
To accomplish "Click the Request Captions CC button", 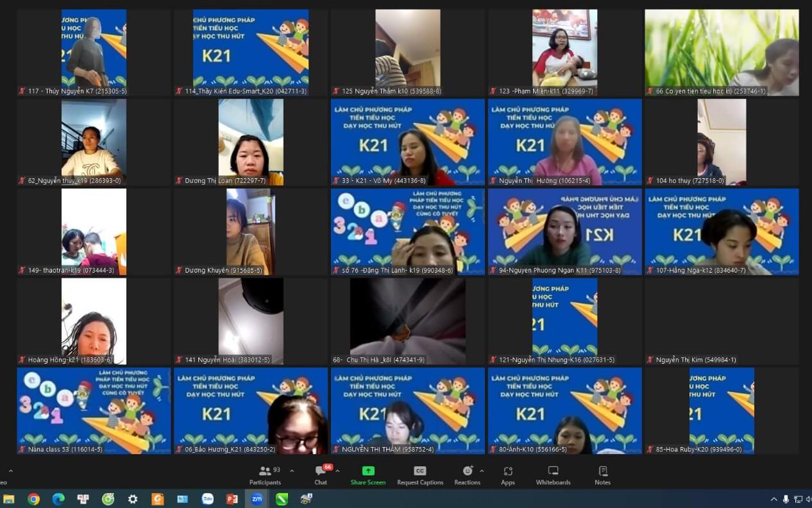I will [420, 475].
